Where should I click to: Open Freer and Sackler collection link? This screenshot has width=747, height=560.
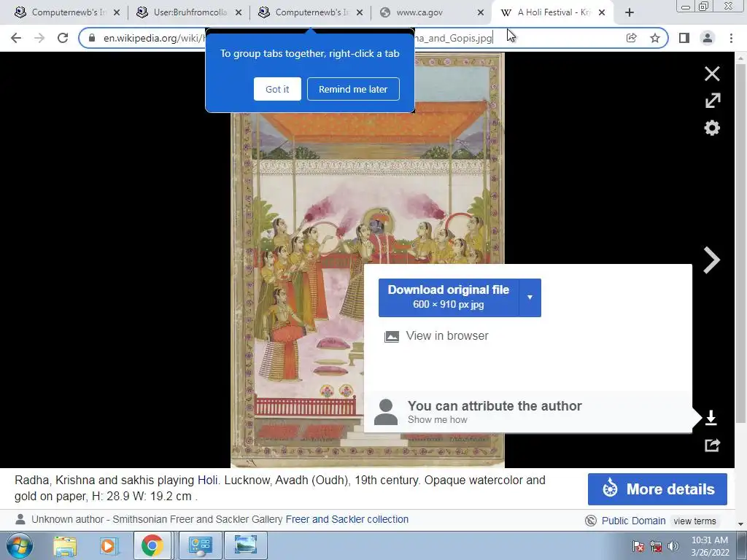point(347,519)
